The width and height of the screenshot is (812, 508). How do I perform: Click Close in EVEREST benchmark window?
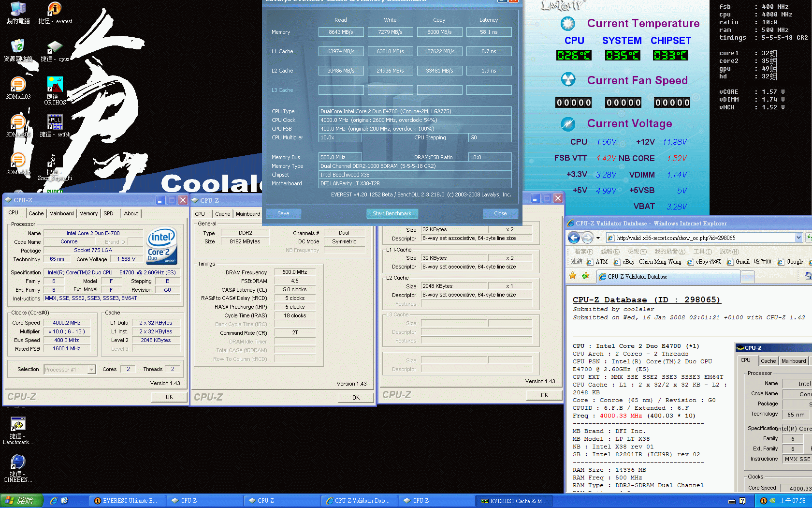500,213
